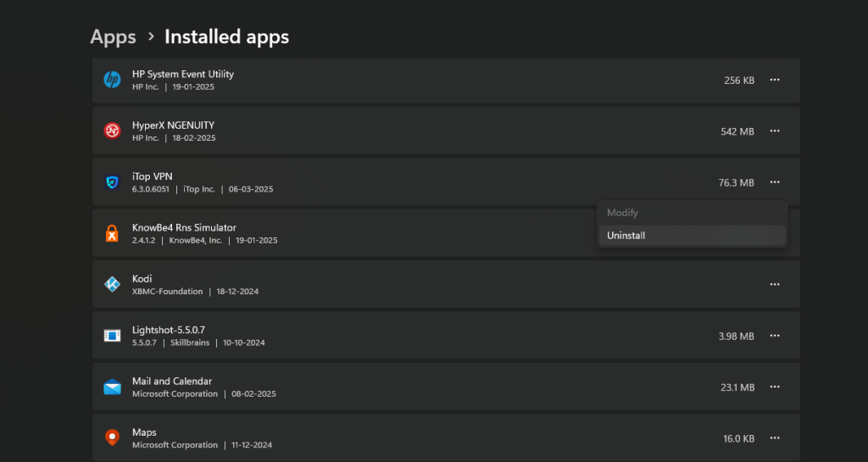Open more options for HP System Event Utility
The height and width of the screenshot is (462, 868).
[774, 81]
